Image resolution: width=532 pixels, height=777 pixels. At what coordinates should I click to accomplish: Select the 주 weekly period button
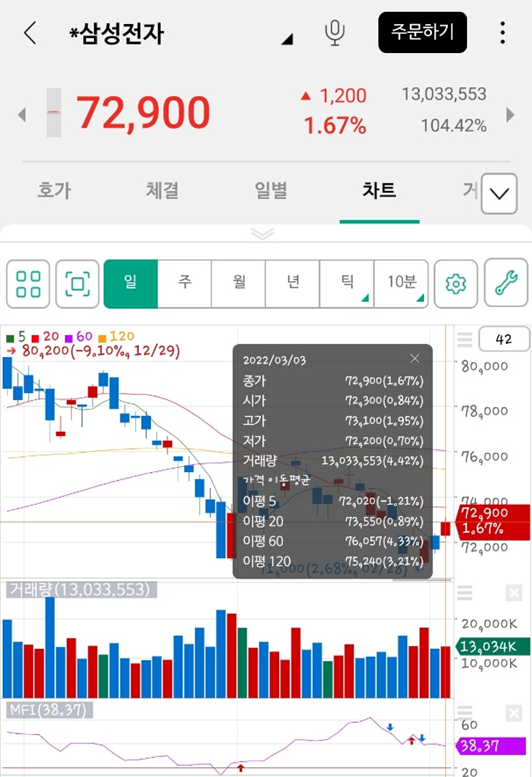tap(184, 283)
